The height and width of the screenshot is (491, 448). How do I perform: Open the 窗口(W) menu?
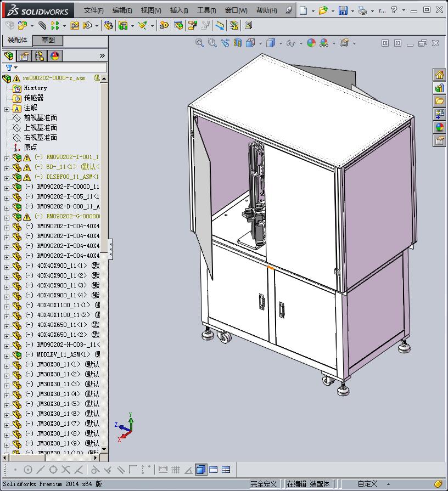click(x=236, y=10)
